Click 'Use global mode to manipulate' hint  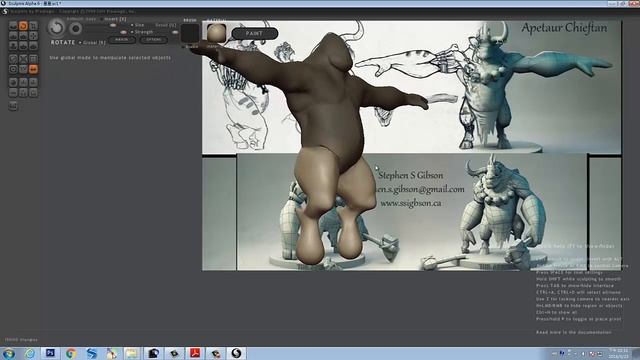click(x=110, y=58)
